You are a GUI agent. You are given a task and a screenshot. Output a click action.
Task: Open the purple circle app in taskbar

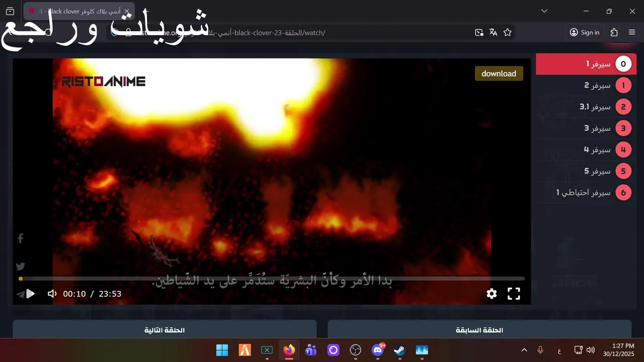[333, 350]
